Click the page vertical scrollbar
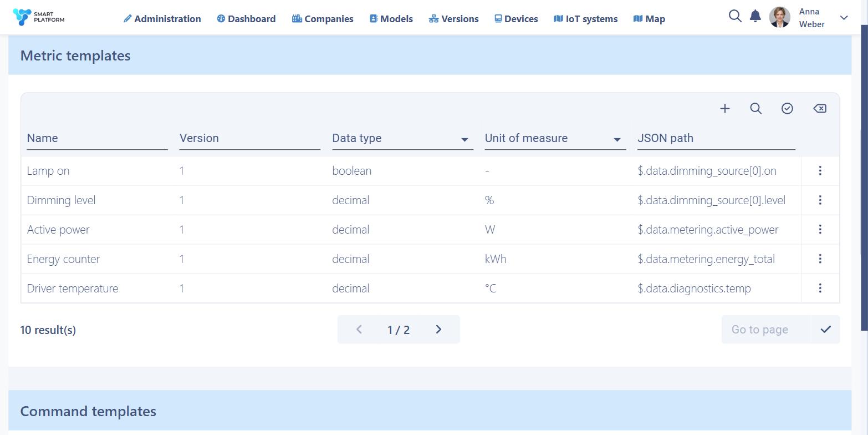Image resolution: width=868 pixels, height=435 pixels. (x=864, y=178)
